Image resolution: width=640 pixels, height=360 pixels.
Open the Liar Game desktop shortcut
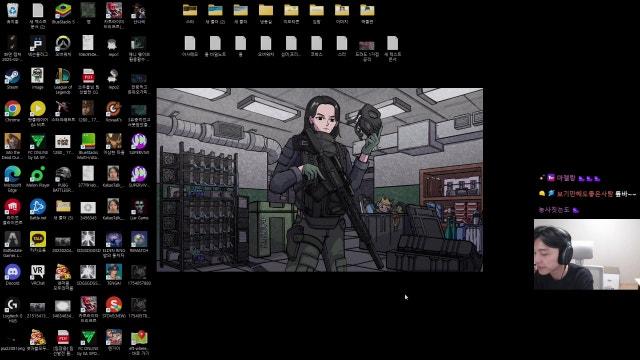139,209
